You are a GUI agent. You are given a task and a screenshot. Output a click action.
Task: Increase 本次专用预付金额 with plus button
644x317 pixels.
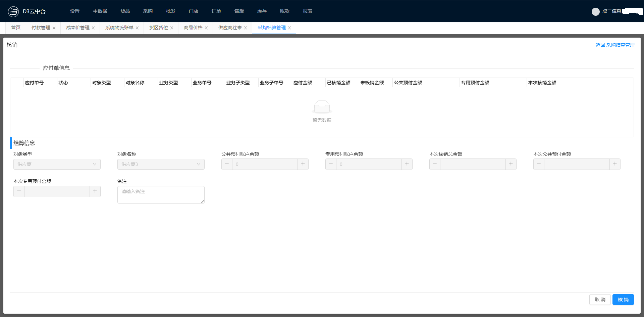[95, 191]
